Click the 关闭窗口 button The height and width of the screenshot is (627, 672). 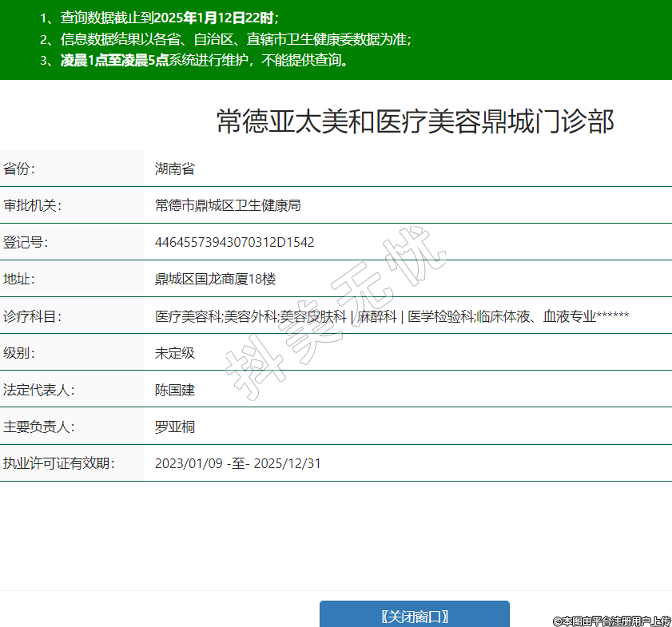pyautogui.click(x=414, y=616)
